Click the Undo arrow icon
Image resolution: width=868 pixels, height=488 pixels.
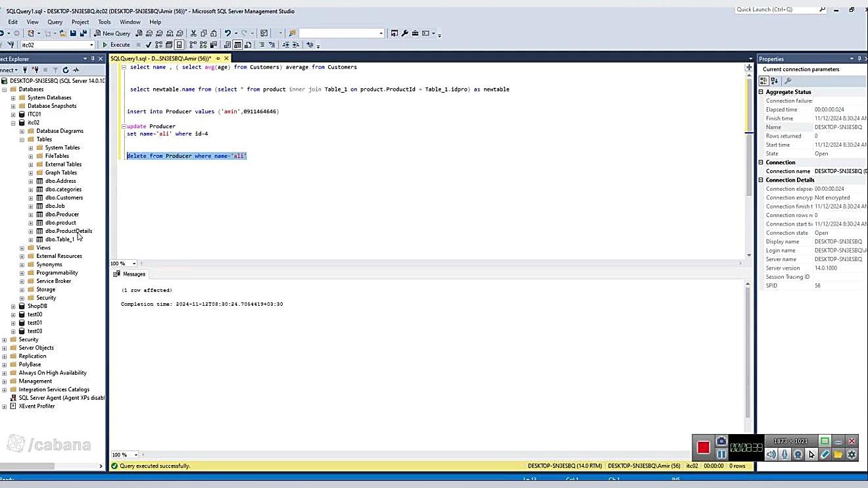click(x=228, y=34)
